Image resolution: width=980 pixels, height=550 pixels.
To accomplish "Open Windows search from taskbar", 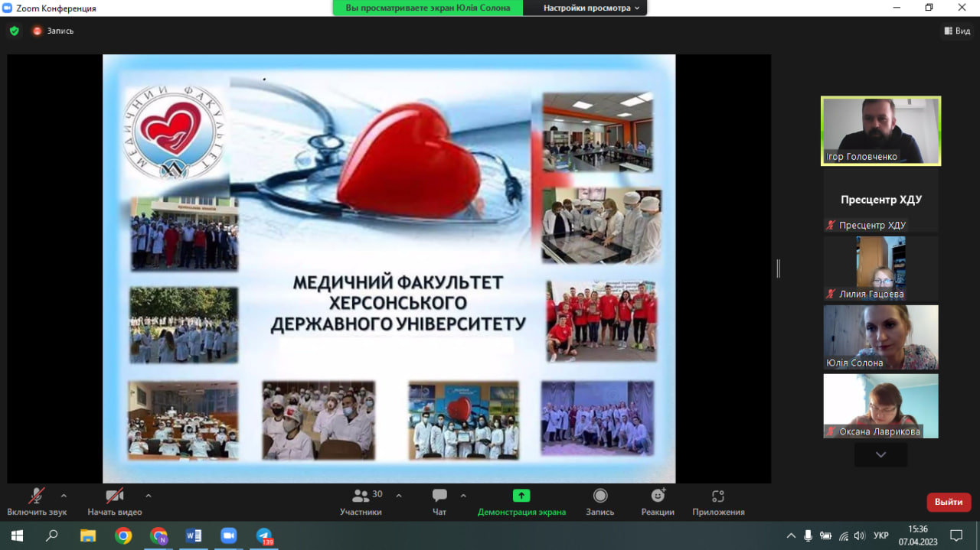I will click(52, 535).
